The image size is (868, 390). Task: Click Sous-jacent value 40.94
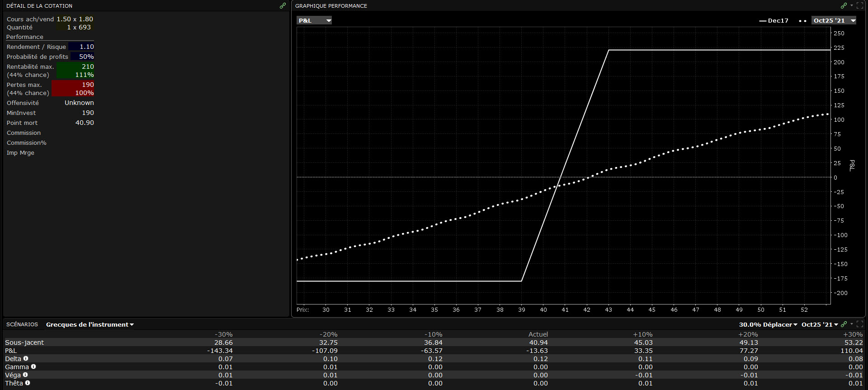coord(538,342)
